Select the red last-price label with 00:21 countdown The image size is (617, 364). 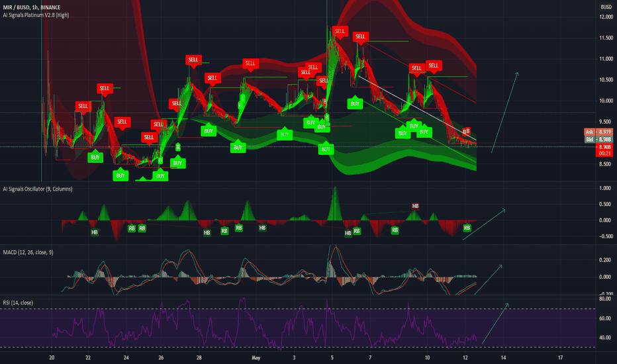click(x=604, y=150)
